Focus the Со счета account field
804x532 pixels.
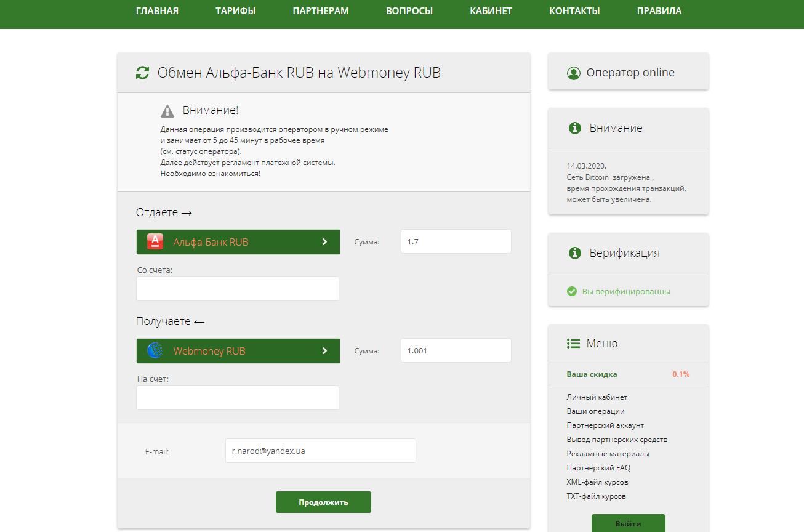pyautogui.click(x=238, y=289)
